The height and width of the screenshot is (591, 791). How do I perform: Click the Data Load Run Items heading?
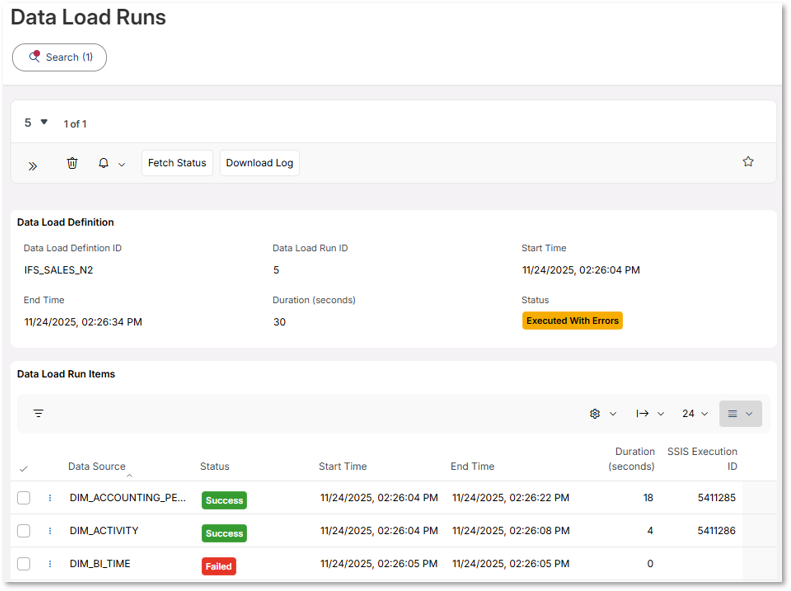66,374
